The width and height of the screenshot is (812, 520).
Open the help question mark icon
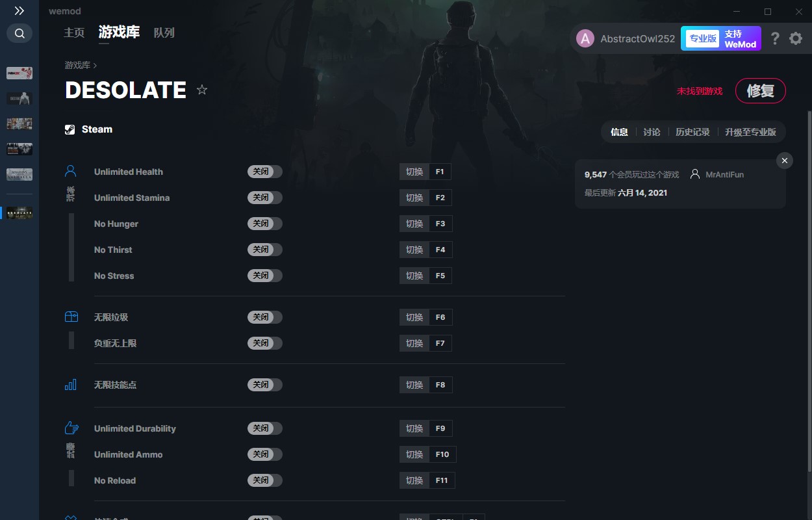point(775,38)
